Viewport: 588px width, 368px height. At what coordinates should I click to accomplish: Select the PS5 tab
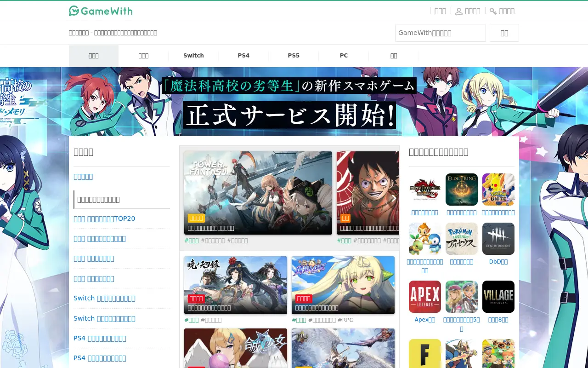tap(294, 56)
